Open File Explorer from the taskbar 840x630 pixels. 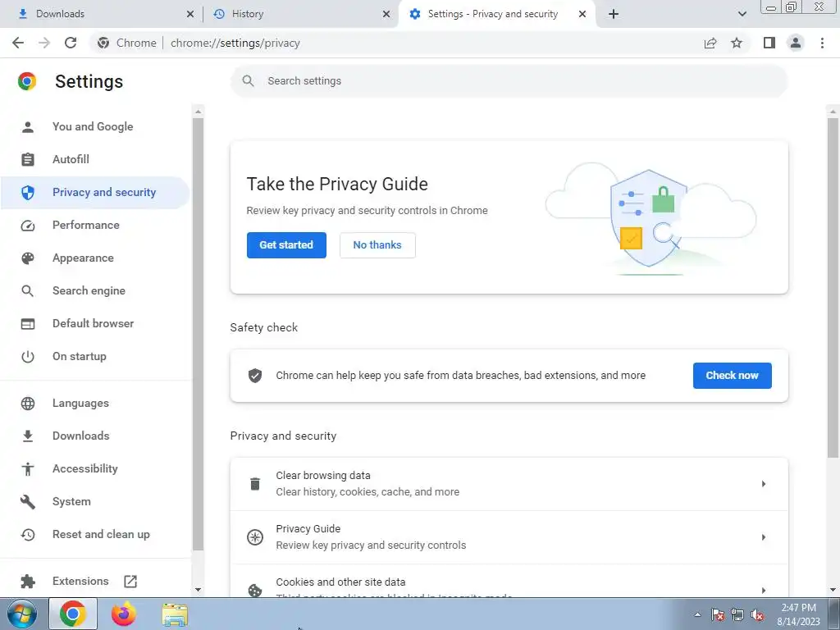(x=176, y=614)
